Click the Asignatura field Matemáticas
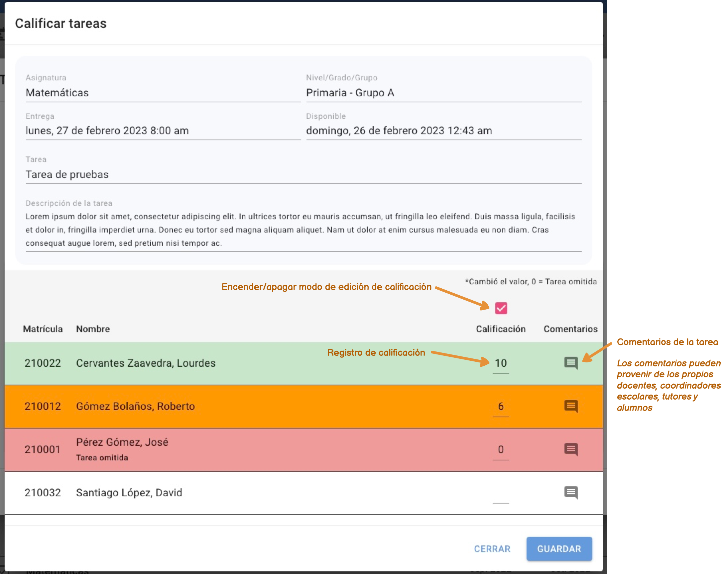The width and height of the screenshot is (728, 574). 163,93
